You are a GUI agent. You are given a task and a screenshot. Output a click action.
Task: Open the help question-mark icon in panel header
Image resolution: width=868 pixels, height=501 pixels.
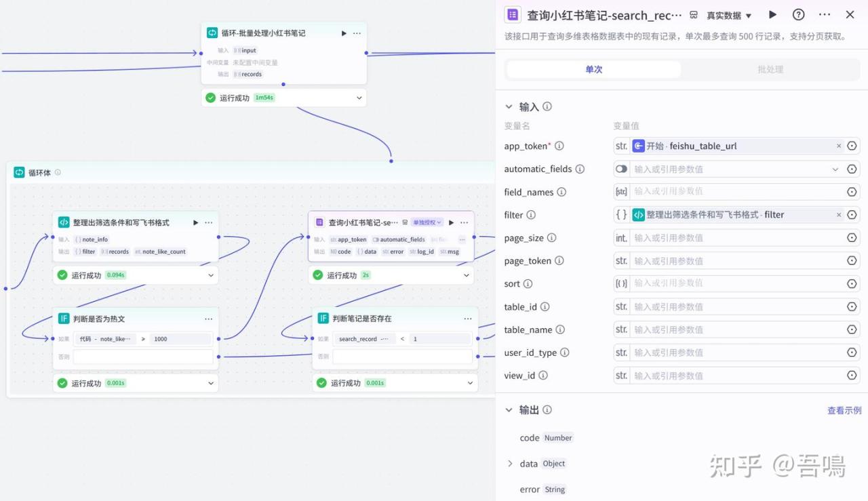pos(799,15)
